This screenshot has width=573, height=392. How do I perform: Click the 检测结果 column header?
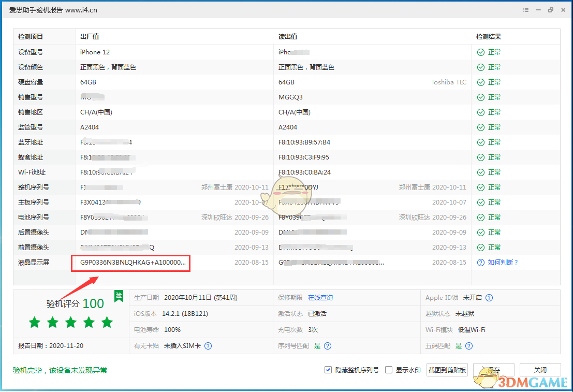(488, 37)
